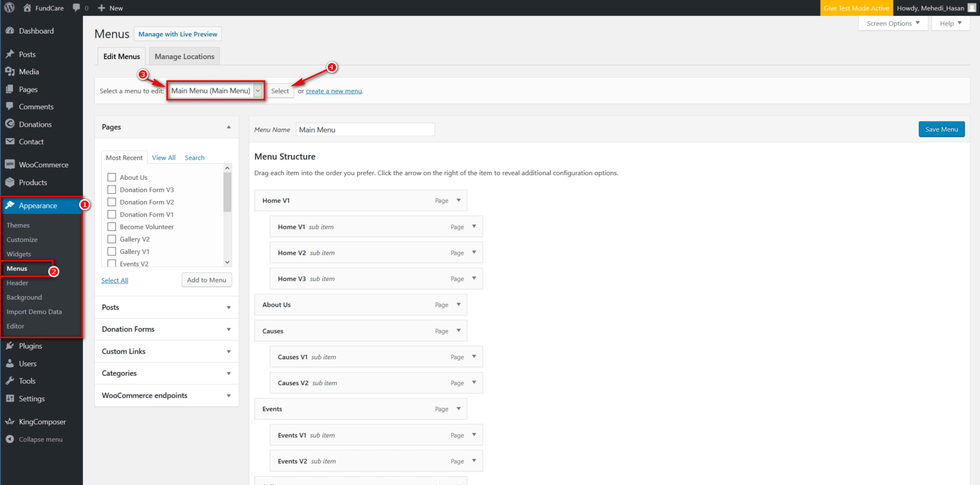The width and height of the screenshot is (980, 485).
Task: Click the WordPress logo icon
Action: coord(9,8)
